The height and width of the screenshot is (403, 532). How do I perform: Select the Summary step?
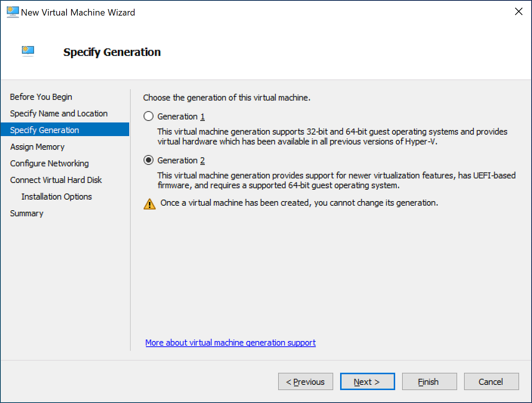pos(26,213)
